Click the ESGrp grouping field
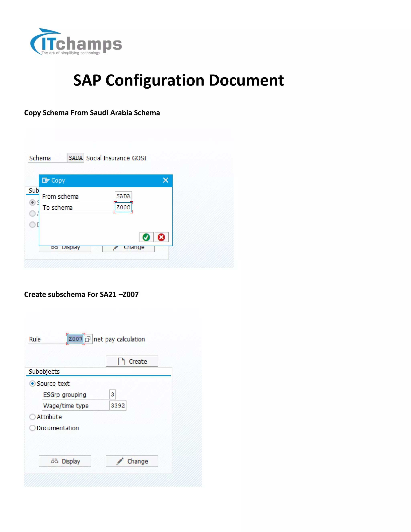 pos(113,394)
